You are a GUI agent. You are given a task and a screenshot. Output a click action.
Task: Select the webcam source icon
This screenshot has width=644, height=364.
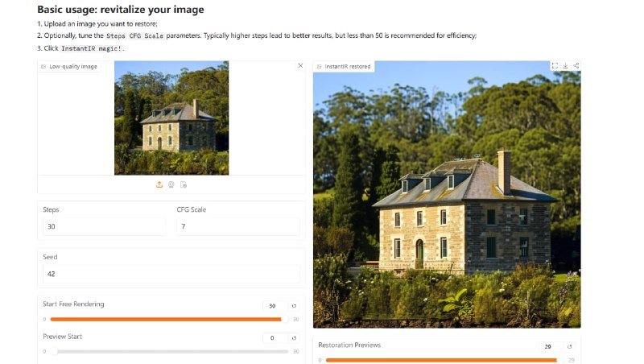tap(171, 184)
